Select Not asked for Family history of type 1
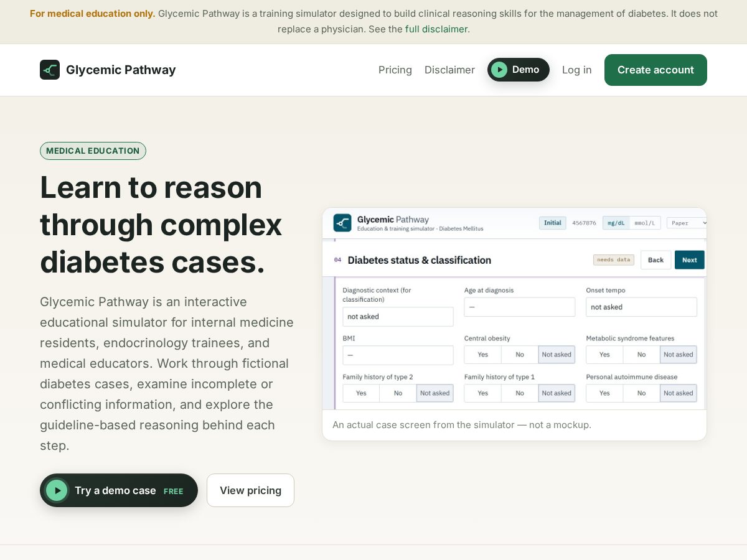 (x=557, y=393)
